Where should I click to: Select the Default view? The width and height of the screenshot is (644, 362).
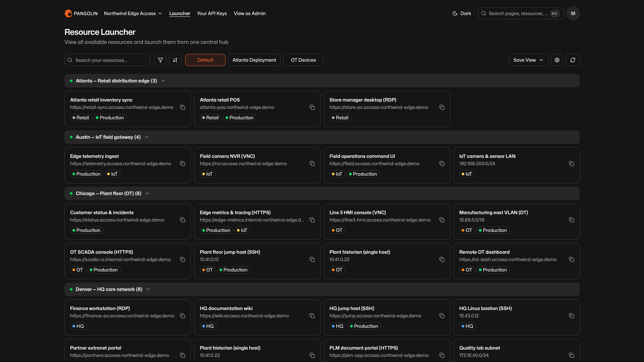(205, 60)
